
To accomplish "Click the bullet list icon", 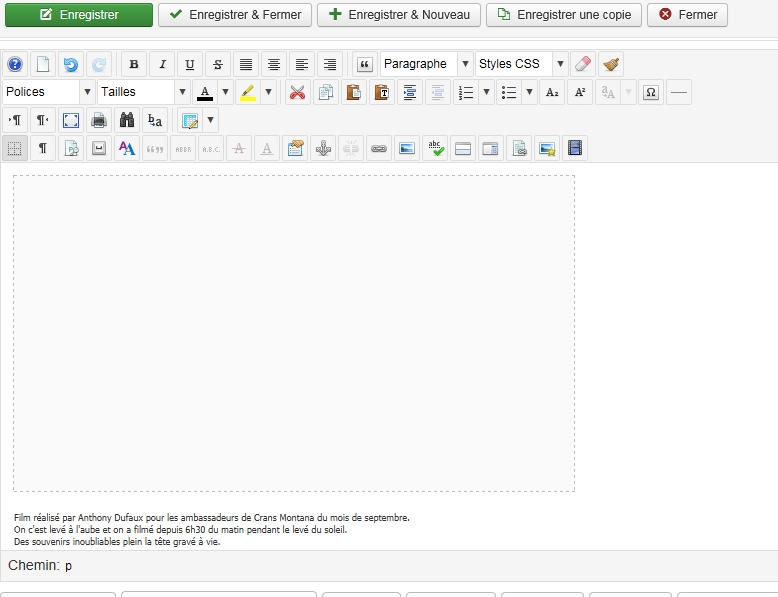I will coord(509,92).
